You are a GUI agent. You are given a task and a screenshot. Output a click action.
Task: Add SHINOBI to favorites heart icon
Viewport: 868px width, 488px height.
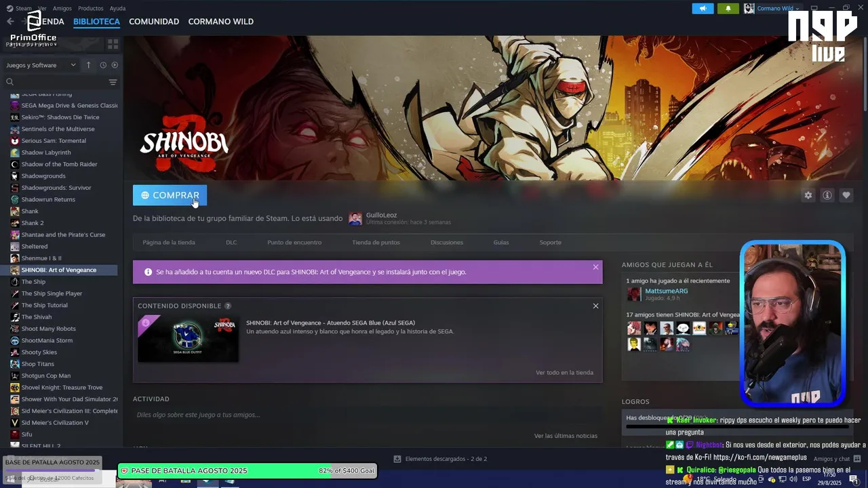(846, 195)
